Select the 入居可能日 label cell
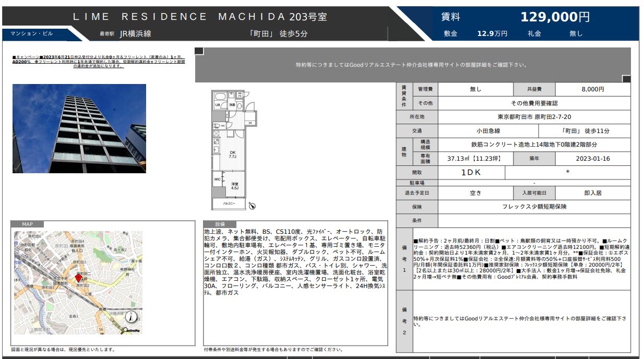This screenshot has height=359, width=644. (534, 193)
